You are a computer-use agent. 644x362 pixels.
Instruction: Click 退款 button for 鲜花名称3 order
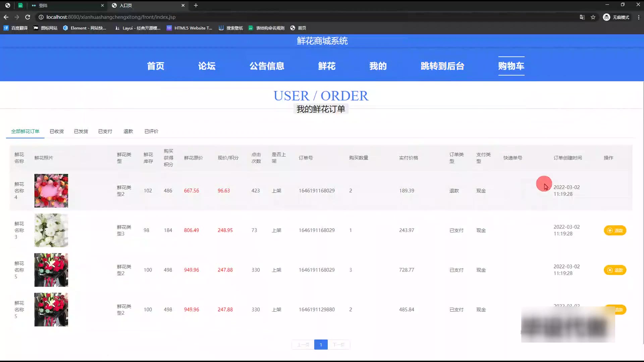click(x=615, y=231)
